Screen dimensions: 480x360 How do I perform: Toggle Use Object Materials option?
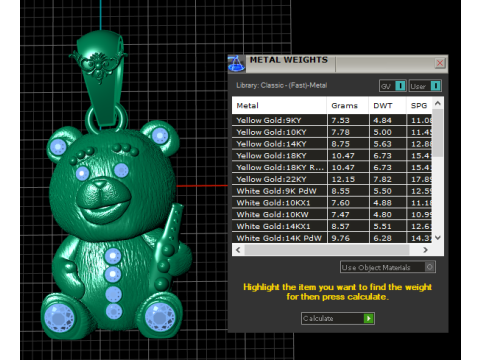coord(388,267)
